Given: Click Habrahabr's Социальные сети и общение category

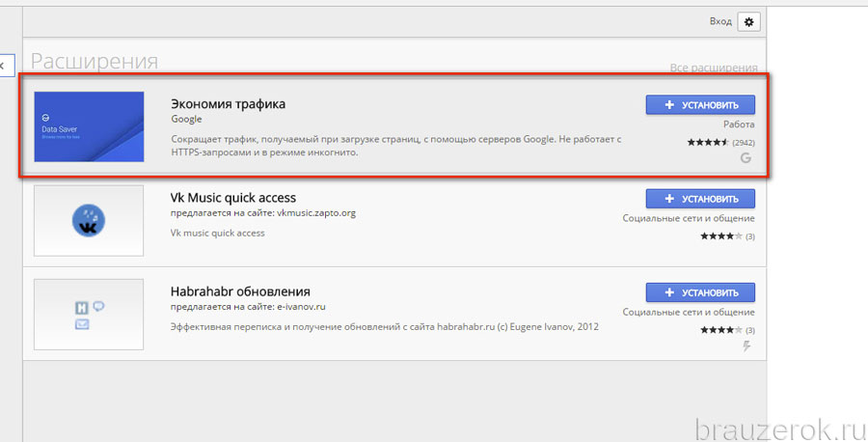Looking at the screenshot, I should point(689,312).
